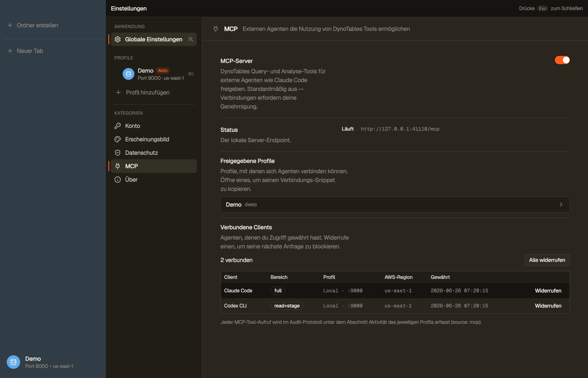Click the read+stage scope badge
588x378 pixels.
(287, 306)
